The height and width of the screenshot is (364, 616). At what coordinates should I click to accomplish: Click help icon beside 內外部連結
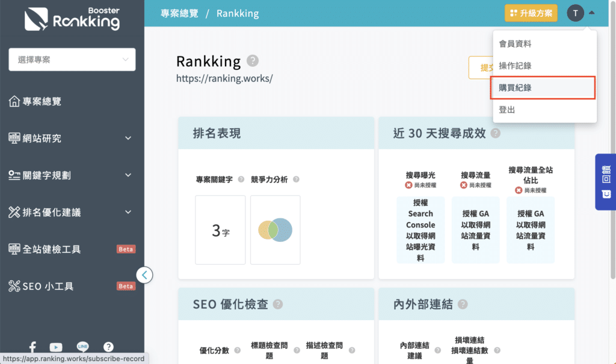click(x=463, y=304)
